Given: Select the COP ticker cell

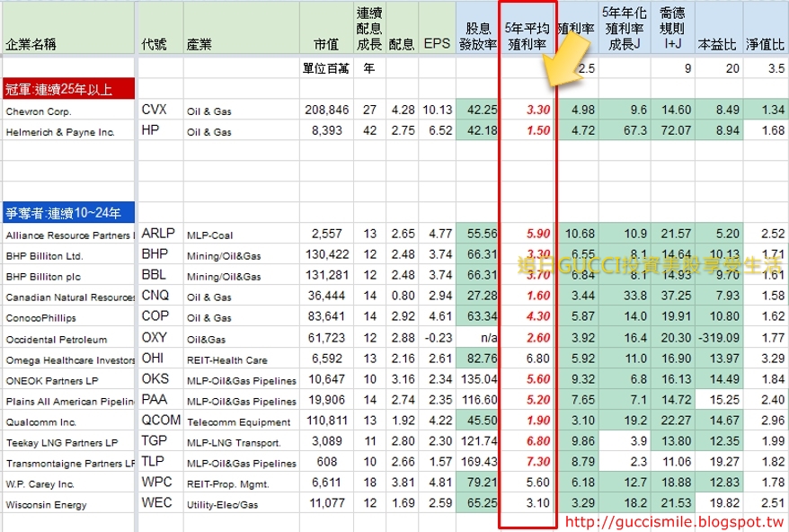Looking at the screenshot, I should coord(161,316).
